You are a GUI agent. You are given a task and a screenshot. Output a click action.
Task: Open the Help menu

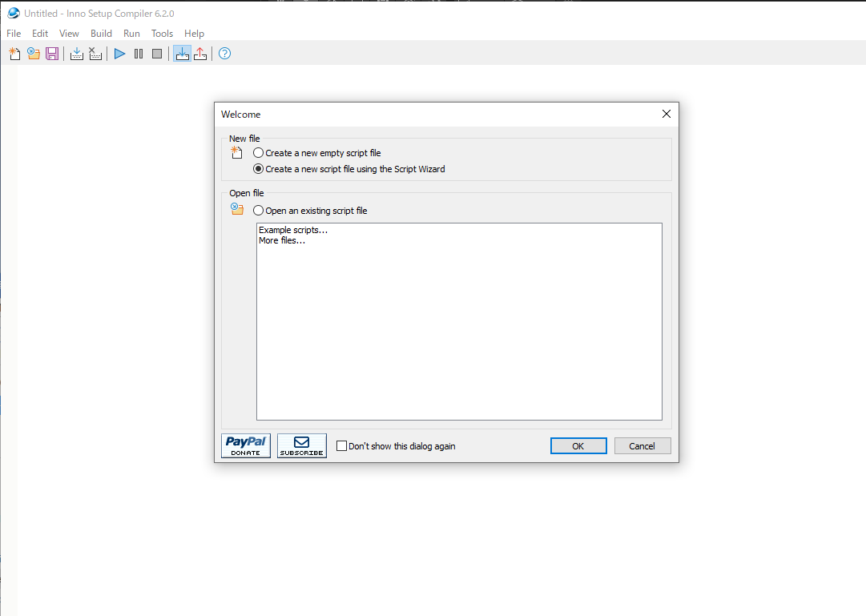tap(194, 33)
